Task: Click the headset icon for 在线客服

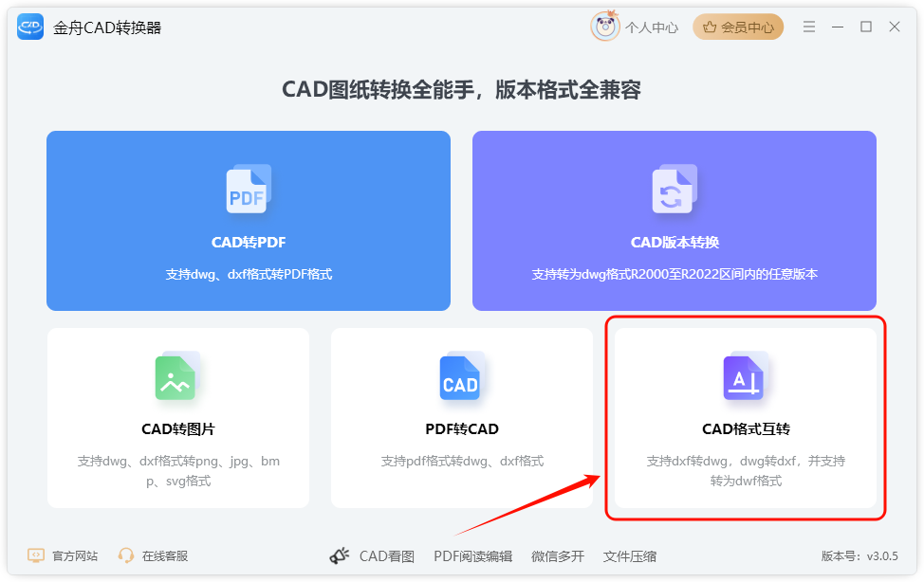Action: point(125,555)
